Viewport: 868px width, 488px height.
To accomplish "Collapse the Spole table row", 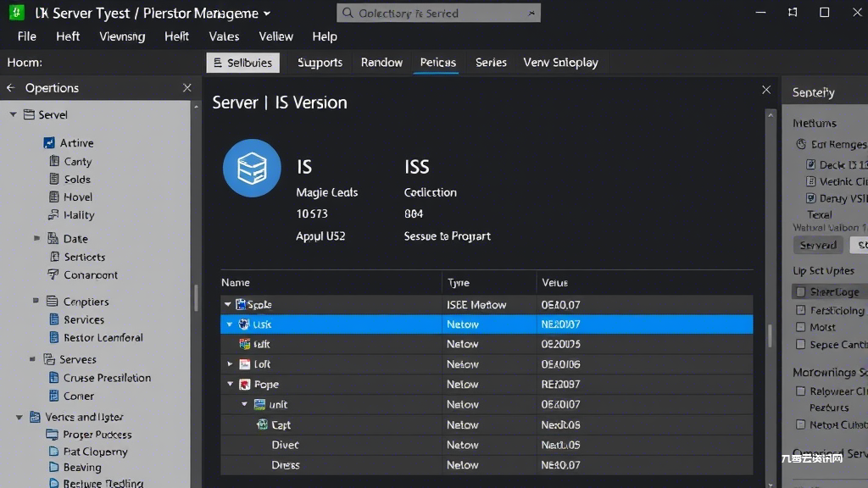I will pyautogui.click(x=227, y=304).
